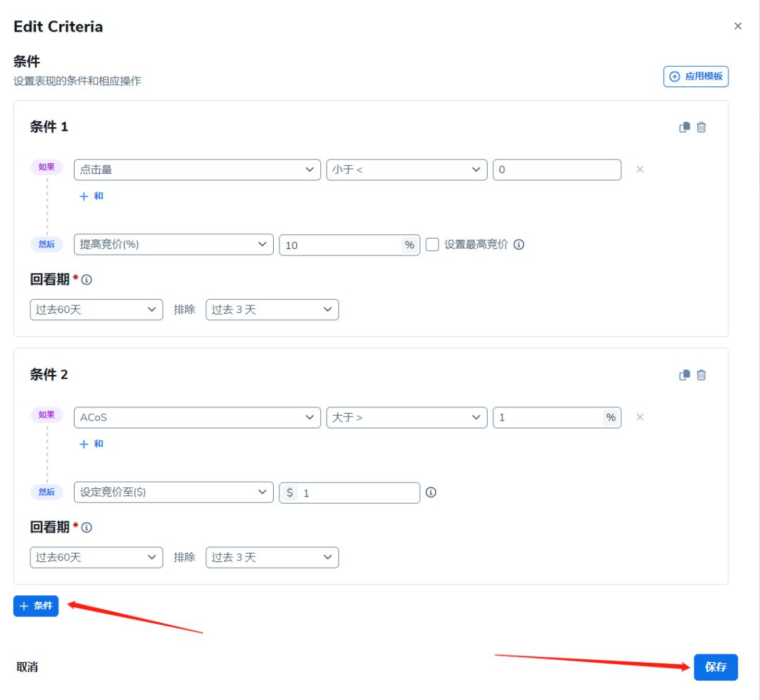
Task: Enable the 设置最高竞价 checkbox
Action: click(432, 245)
